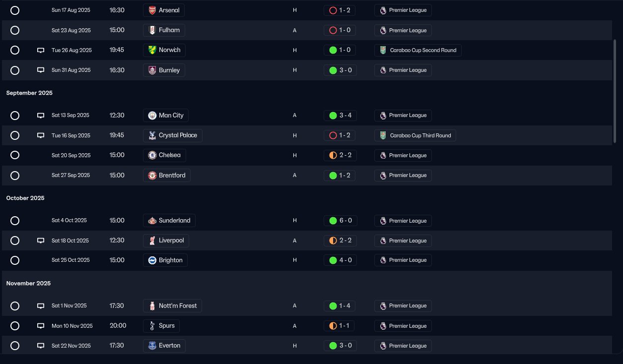Open Carabao Cup Third Round competition tag
The width and height of the screenshot is (623, 364).
(x=415, y=135)
